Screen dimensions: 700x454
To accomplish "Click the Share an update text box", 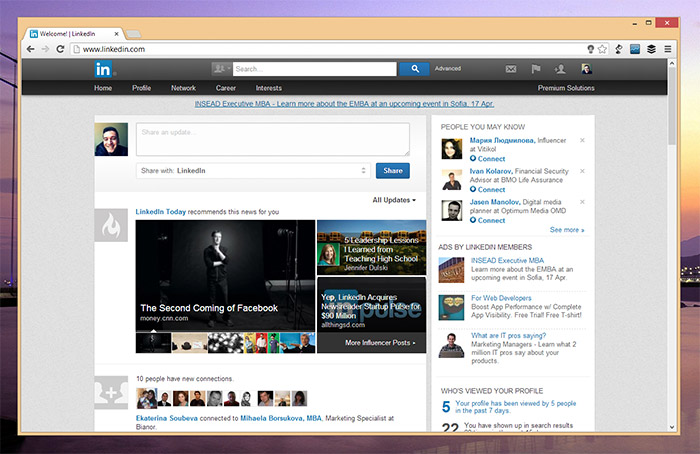I will 272,139.
